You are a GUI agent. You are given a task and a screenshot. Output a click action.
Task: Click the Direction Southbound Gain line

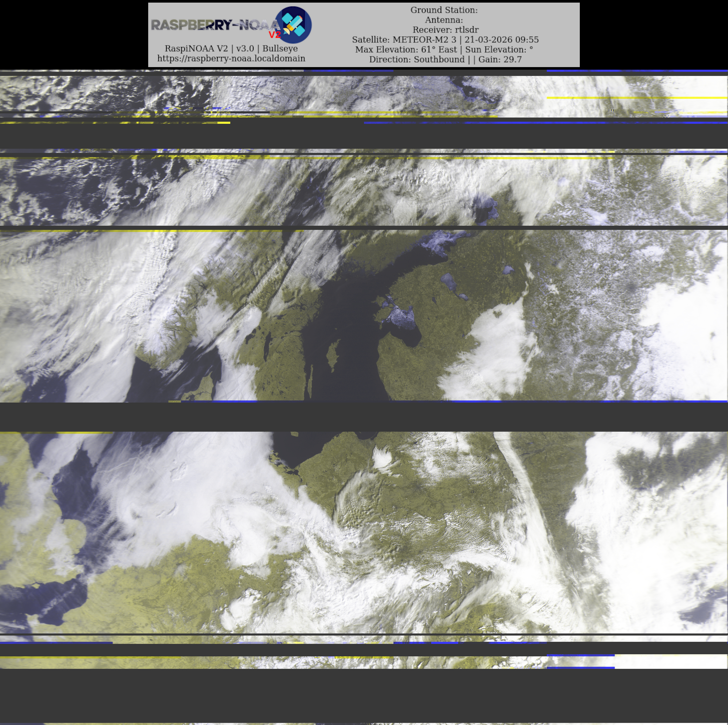(x=445, y=60)
